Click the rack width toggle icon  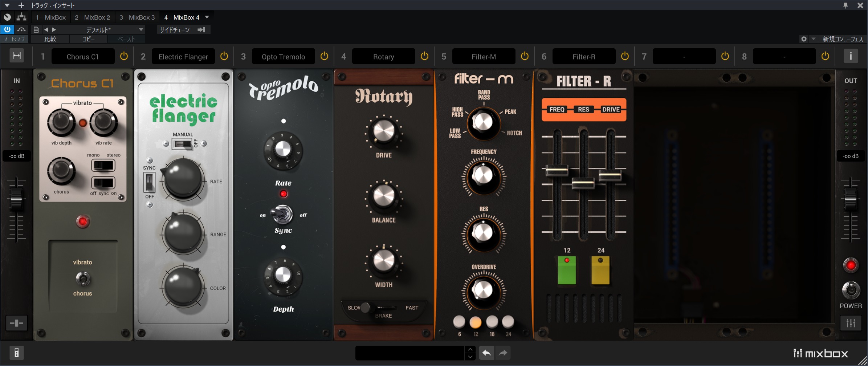(17, 56)
